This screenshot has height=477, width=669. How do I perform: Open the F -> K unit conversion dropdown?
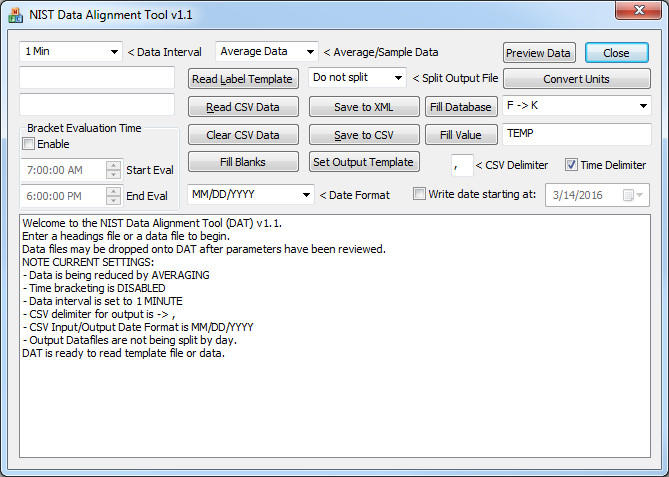[x=577, y=105]
